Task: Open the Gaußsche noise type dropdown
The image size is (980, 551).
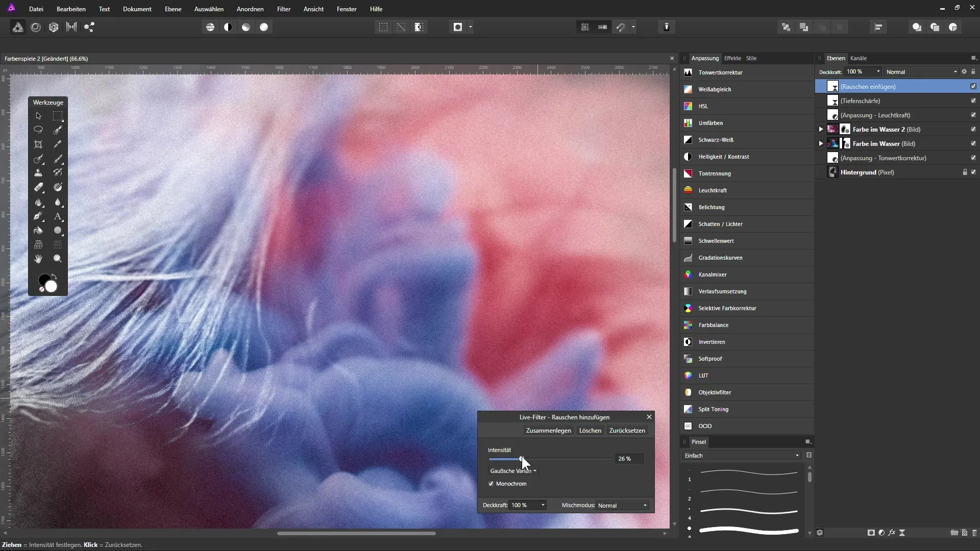Action: (x=513, y=471)
